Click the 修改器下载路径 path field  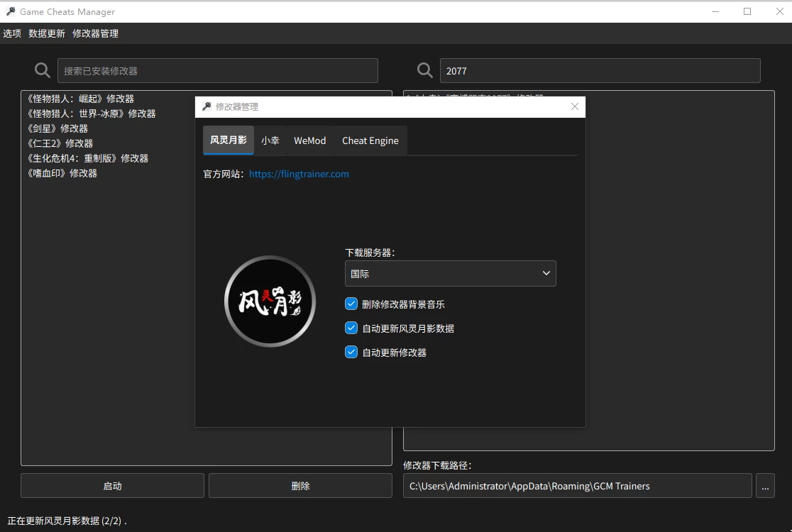point(578,486)
